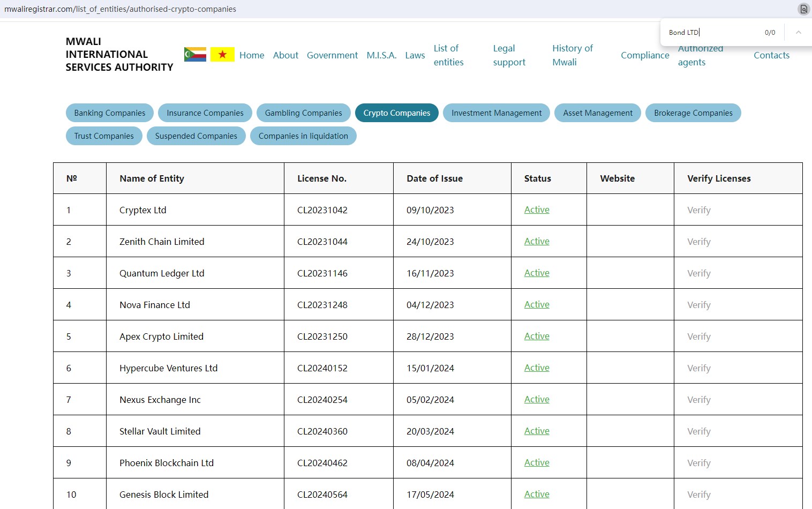View the Suspended Companies list

(x=196, y=136)
